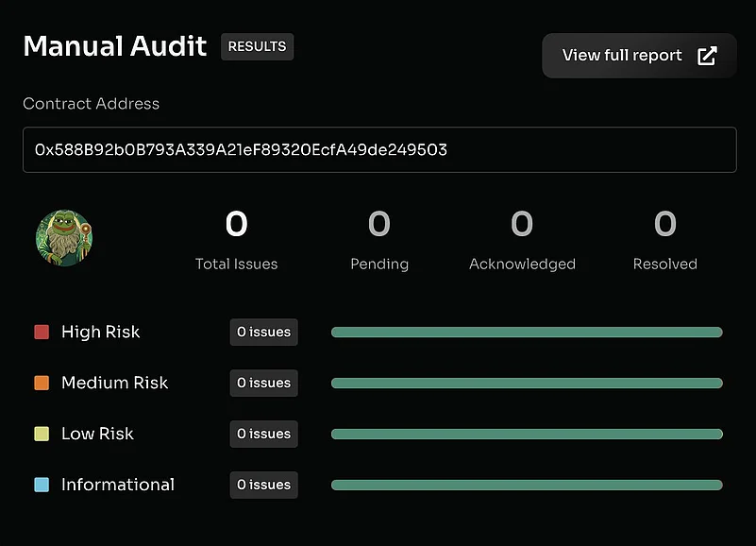Click the RESULTS badge next to Manual Audit
The width and height of the screenshot is (756, 546).
(257, 46)
